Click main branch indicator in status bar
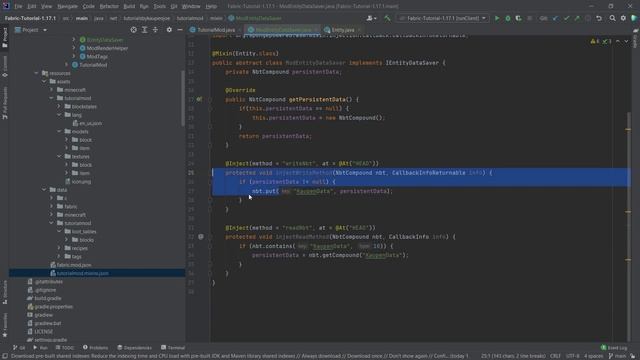640x360 pixels. coord(617,356)
